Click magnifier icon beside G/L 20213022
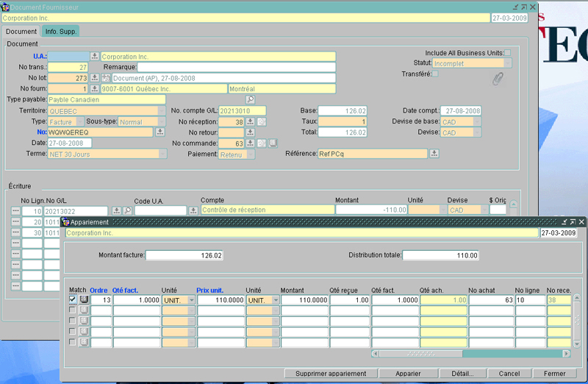This screenshot has width=588, height=384. pyautogui.click(x=126, y=210)
